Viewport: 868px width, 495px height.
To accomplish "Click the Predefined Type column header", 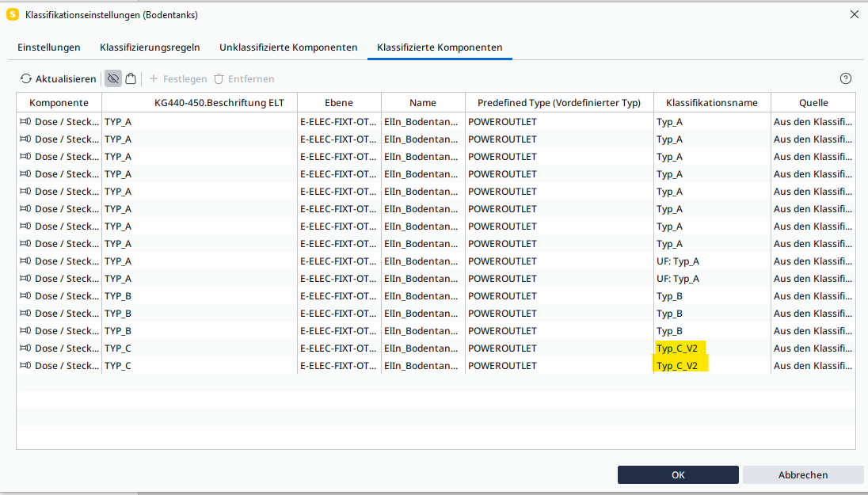I will click(558, 103).
